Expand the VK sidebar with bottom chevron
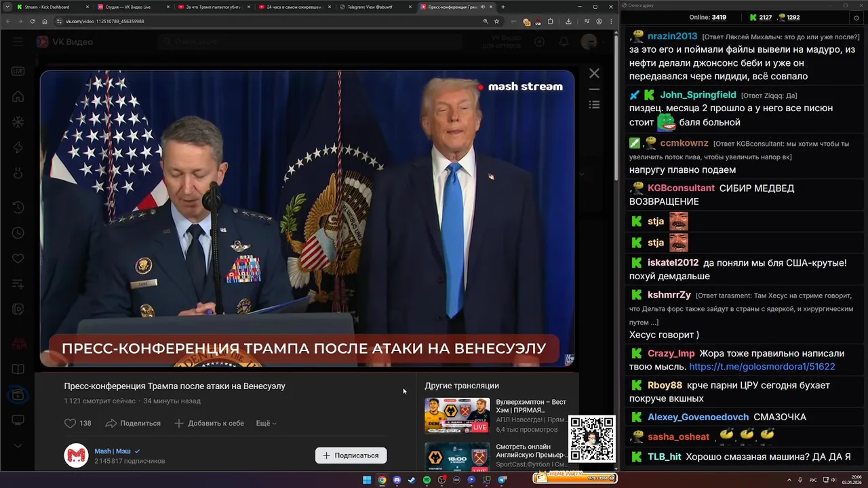The image size is (868, 488). (18, 445)
